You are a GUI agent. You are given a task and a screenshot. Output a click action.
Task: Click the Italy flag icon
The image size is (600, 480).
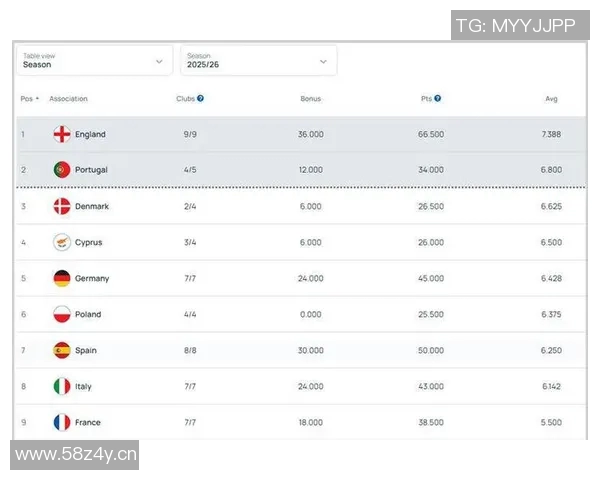click(62, 386)
